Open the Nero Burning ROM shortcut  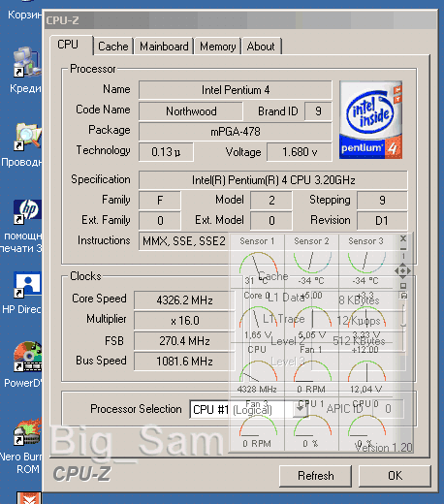tap(21, 446)
